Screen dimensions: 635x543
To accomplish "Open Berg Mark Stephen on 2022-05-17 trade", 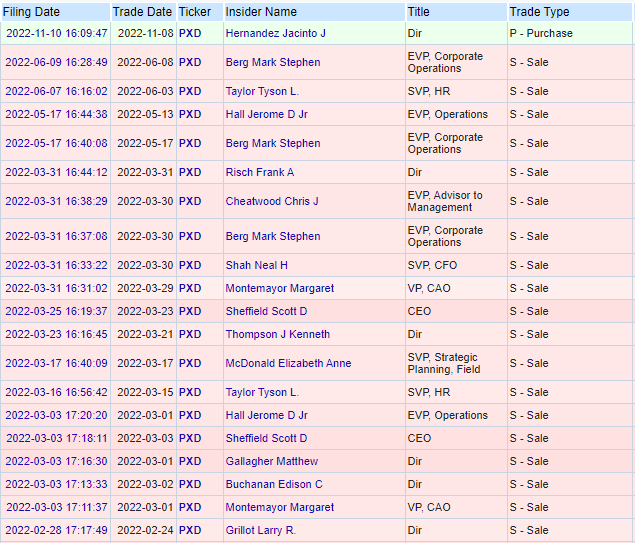I will (273, 143).
